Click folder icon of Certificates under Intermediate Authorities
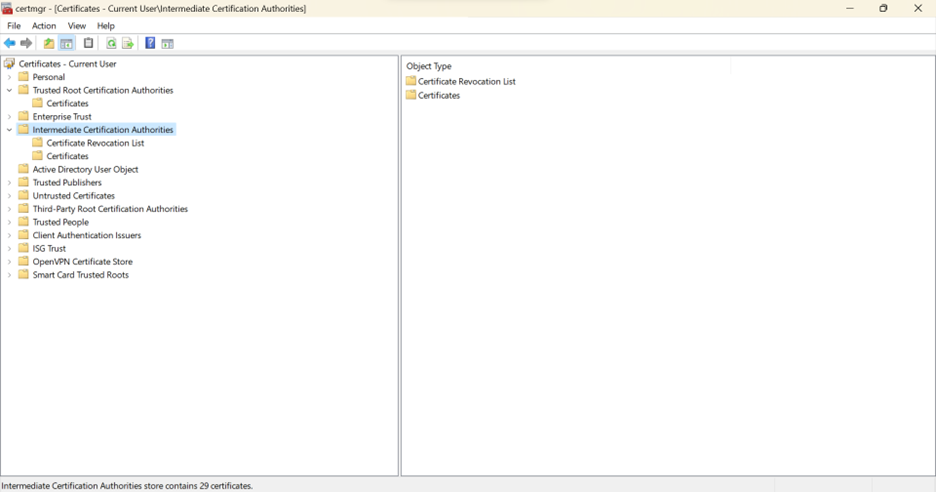The image size is (936, 492). click(x=38, y=155)
